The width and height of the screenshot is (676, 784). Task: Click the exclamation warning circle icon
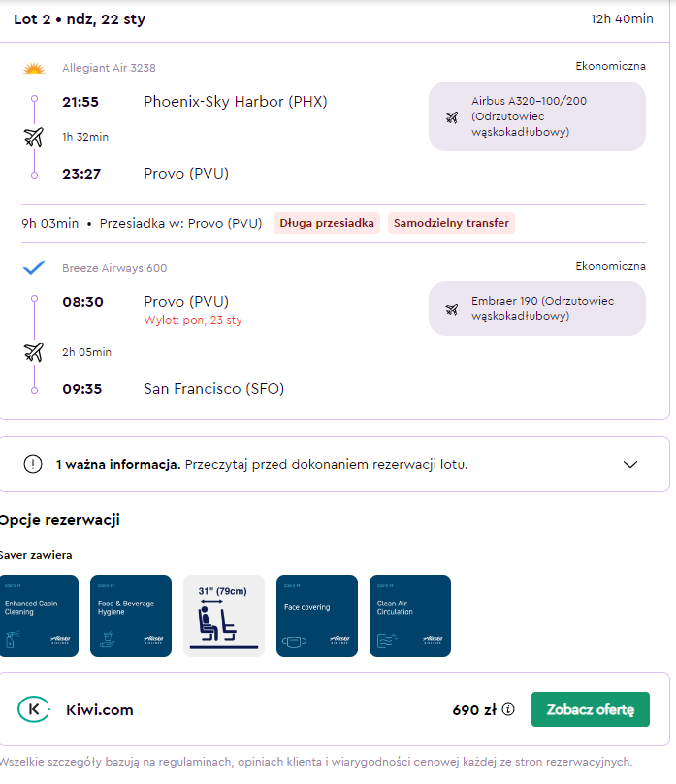click(x=33, y=464)
